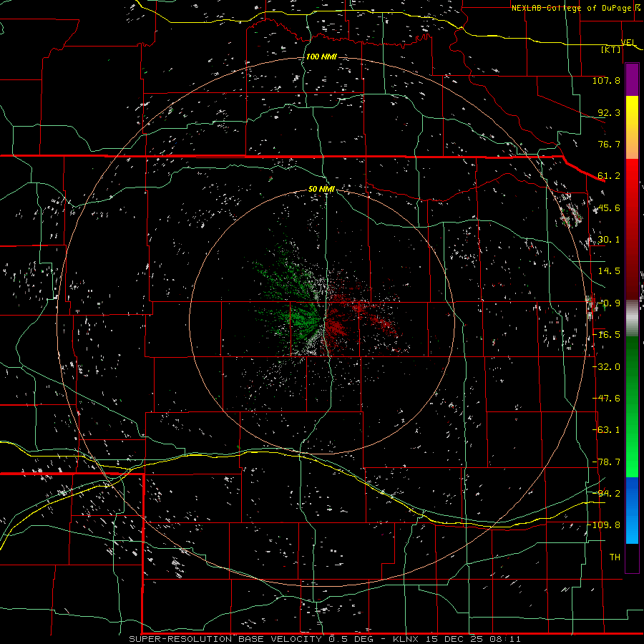The width and height of the screenshot is (644, 644).
Task: Click the 107.8 velocity scale value
Action: click(606, 80)
